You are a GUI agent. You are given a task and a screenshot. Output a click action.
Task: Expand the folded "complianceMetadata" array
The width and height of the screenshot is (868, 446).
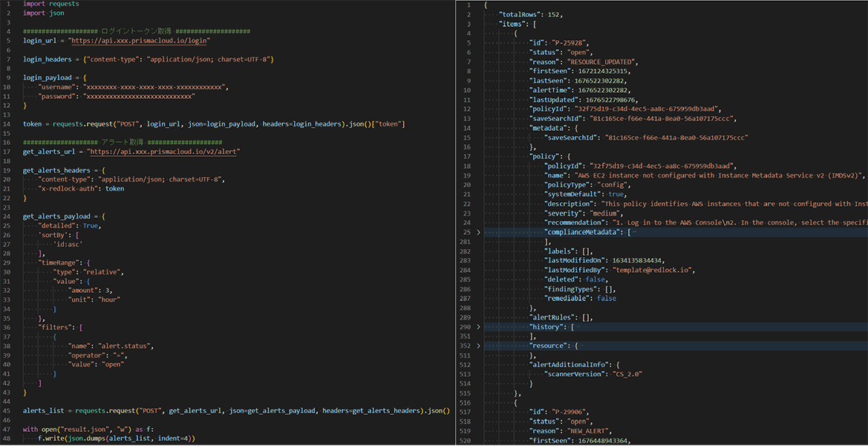[x=478, y=232]
